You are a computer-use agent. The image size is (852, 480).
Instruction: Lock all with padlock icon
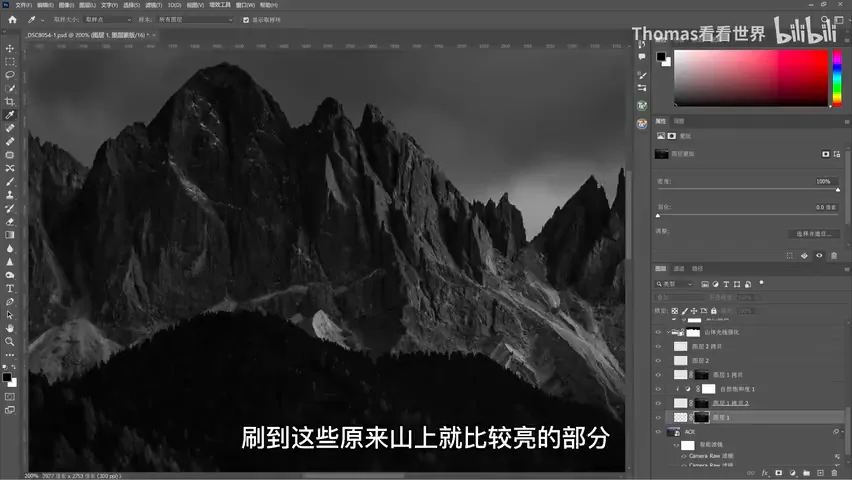click(713, 311)
